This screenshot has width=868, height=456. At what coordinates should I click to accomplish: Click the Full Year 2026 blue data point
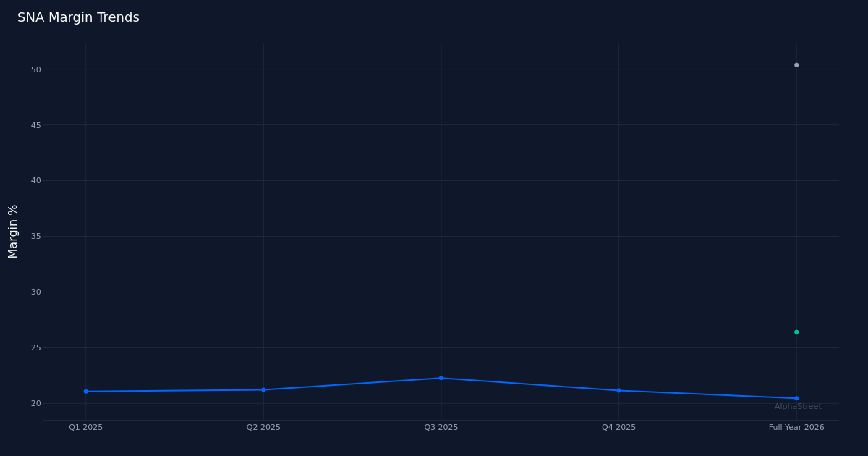tap(796, 398)
